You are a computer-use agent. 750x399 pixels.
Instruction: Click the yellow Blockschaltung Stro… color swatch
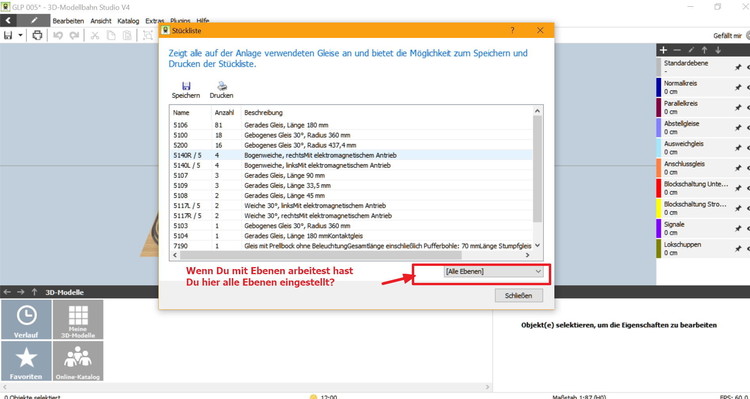(x=659, y=208)
